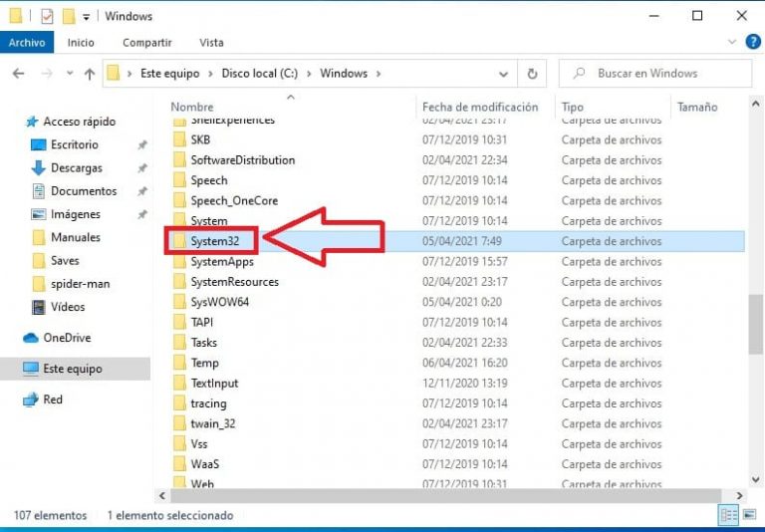Click the OneDrive cloud icon
The image size is (765, 532).
(31, 338)
